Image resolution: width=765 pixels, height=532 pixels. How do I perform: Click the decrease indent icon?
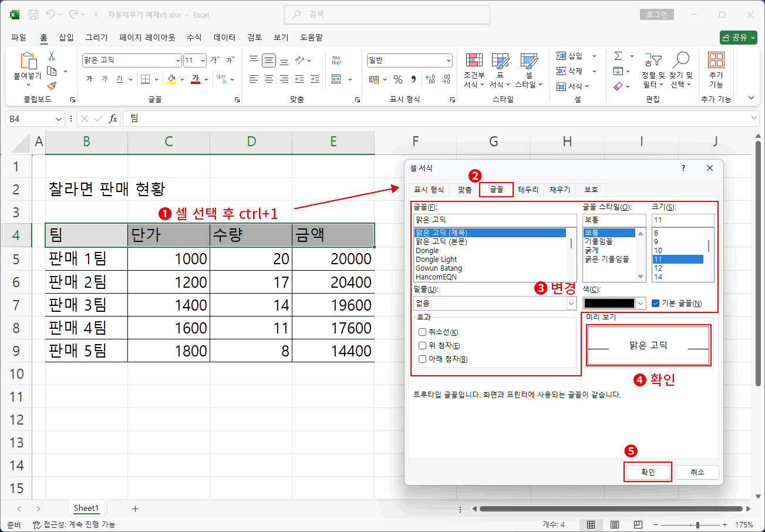click(299, 79)
